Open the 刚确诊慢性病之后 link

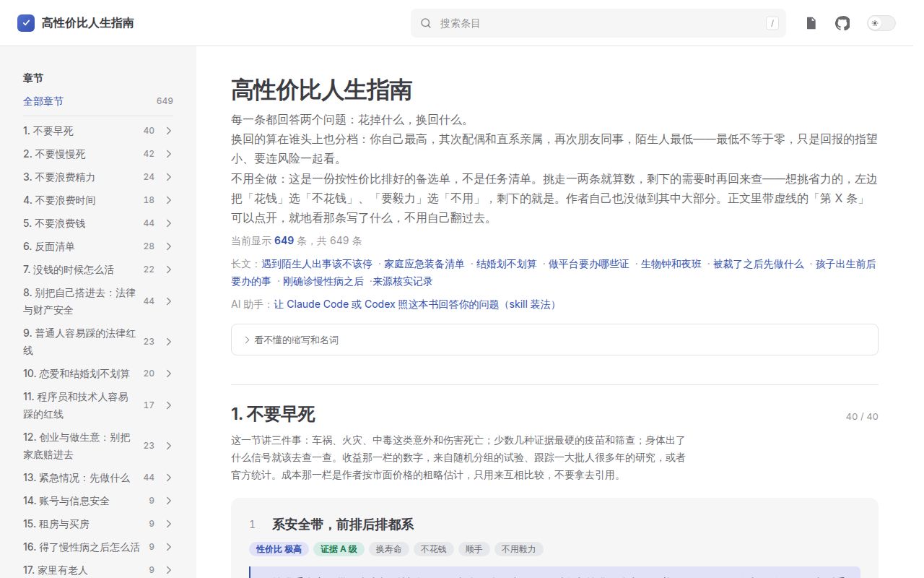click(x=323, y=281)
